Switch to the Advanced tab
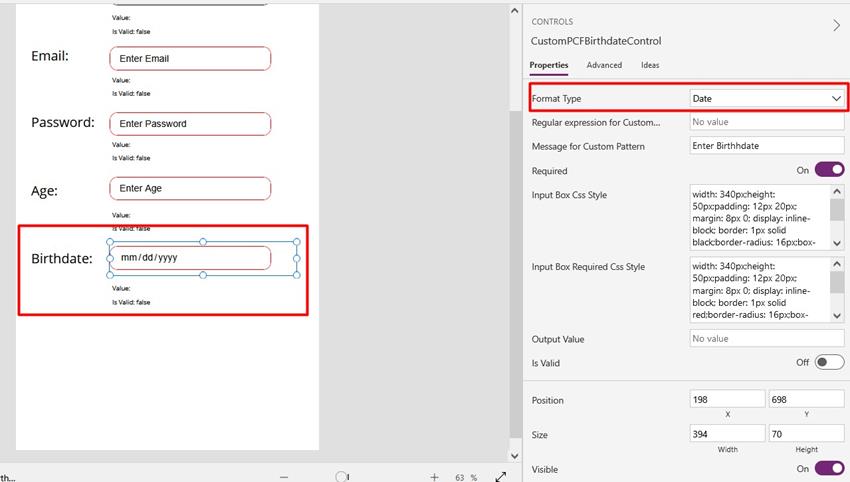 tap(604, 65)
